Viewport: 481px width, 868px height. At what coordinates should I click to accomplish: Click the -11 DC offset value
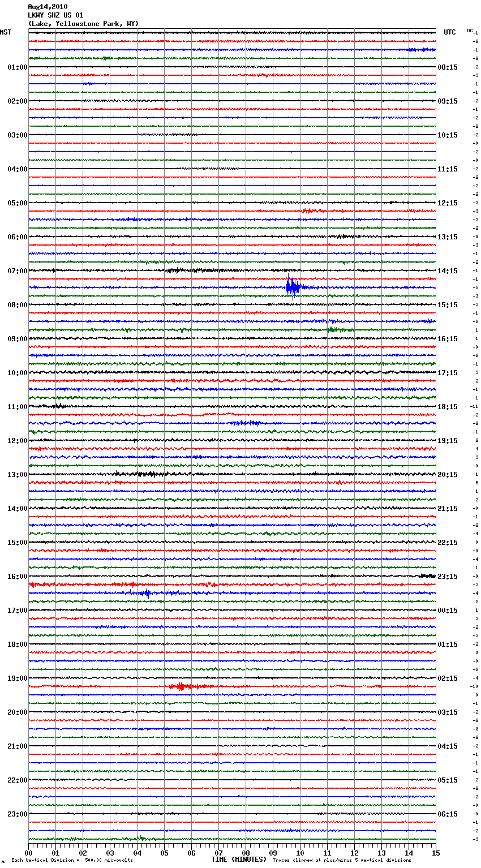point(474,407)
